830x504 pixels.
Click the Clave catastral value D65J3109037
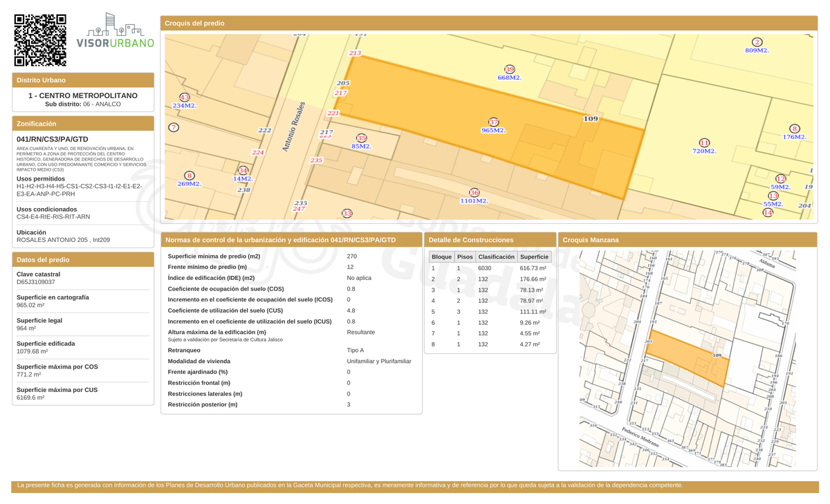(36, 282)
